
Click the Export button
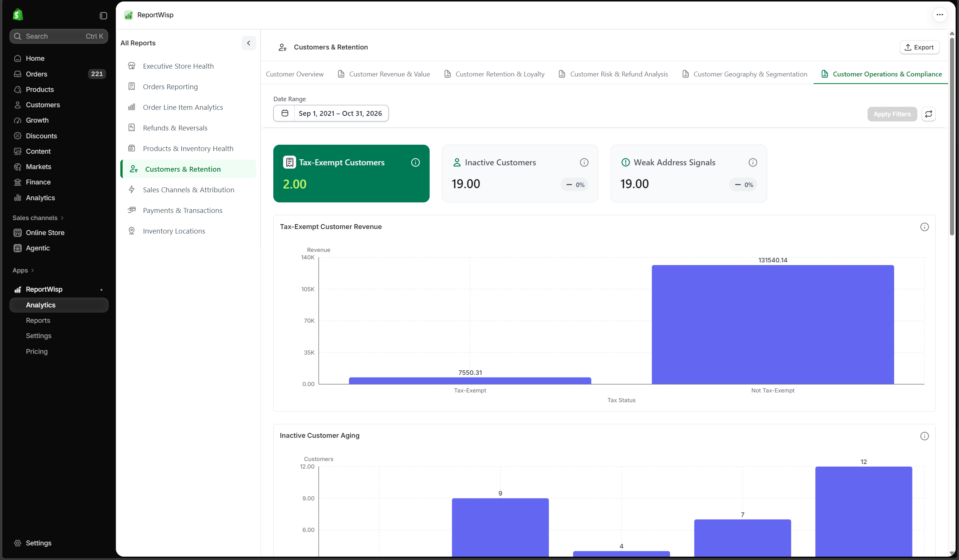(x=919, y=47)
